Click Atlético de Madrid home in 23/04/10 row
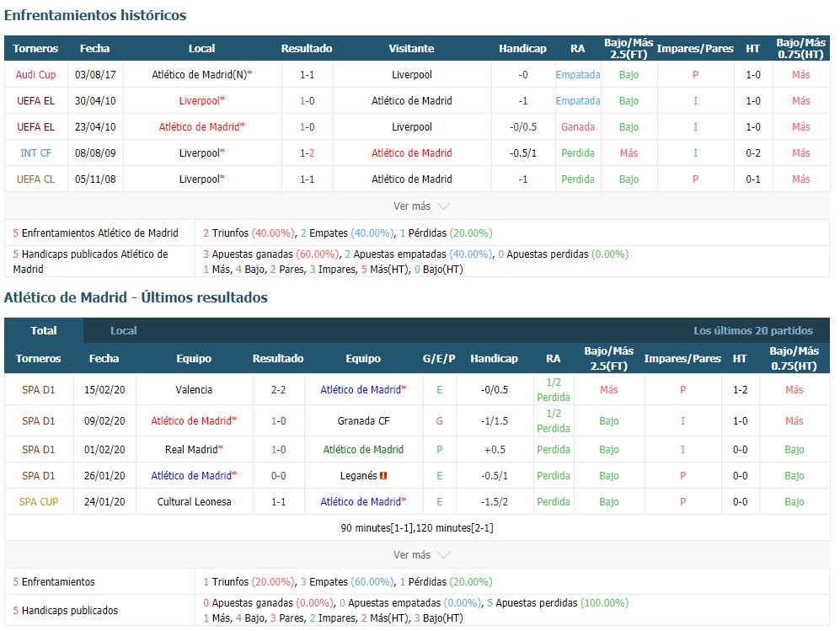840x631 pixels. tap(202, 127)
